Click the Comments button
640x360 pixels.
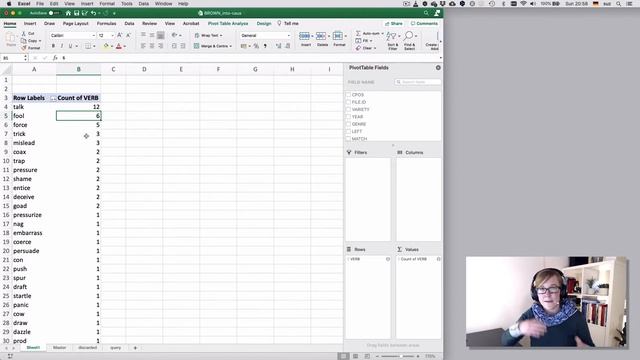[x=424, y=24]
